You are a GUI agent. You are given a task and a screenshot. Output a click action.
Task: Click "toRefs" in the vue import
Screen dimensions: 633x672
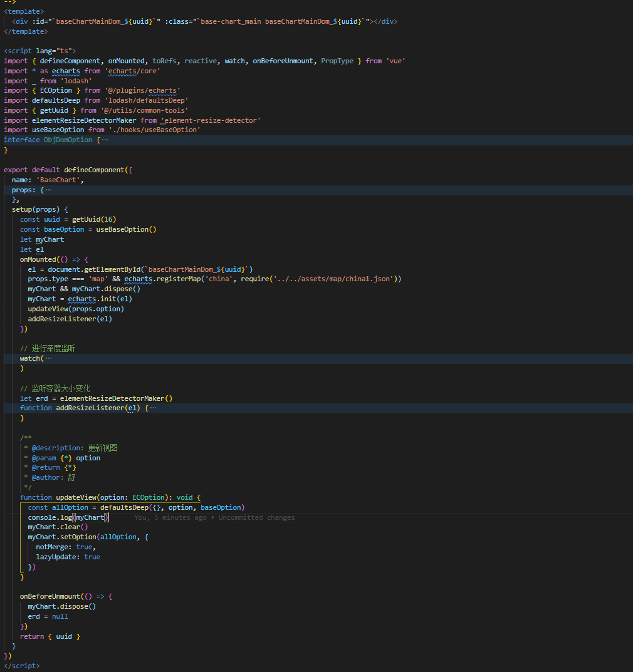point(164,61)
